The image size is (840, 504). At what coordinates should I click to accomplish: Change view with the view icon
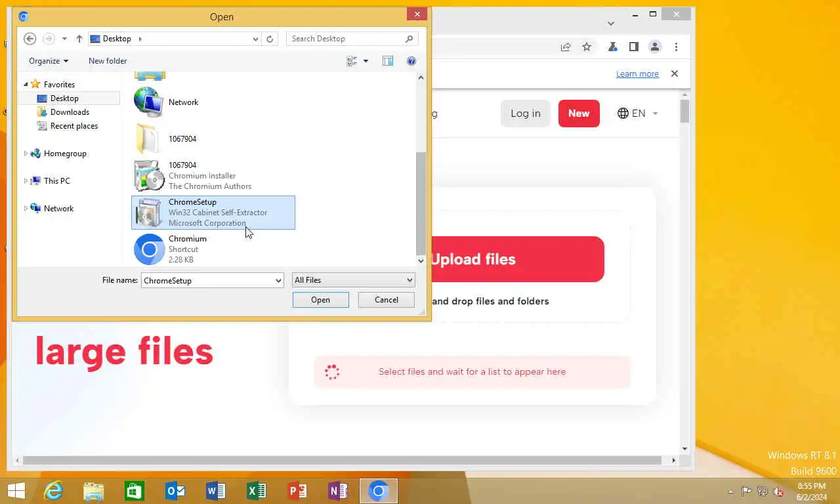click(352, 61)
